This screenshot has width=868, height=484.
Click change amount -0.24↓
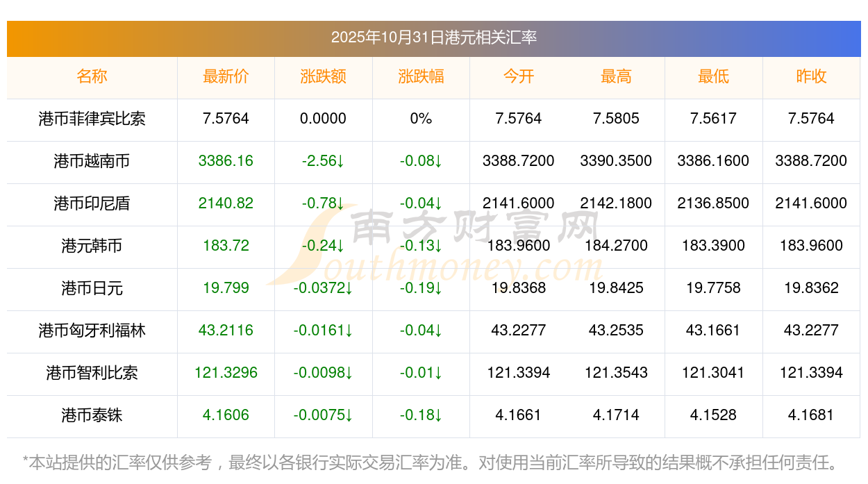coord(323,246)
